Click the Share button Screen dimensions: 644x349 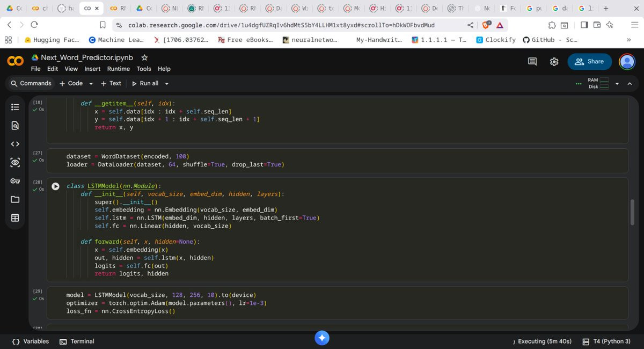[x=589, y=62]
